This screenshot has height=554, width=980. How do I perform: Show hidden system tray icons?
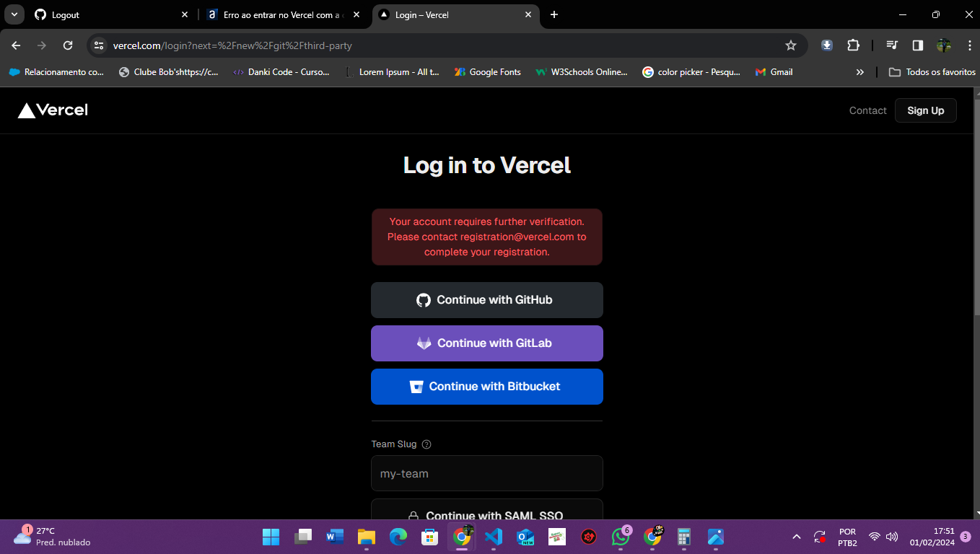pyautogui.click(x=797, y=537)
